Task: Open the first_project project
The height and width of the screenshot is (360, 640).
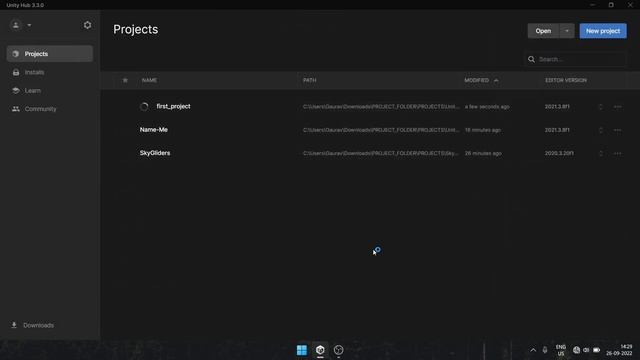Action: click(x=173, y=106)
